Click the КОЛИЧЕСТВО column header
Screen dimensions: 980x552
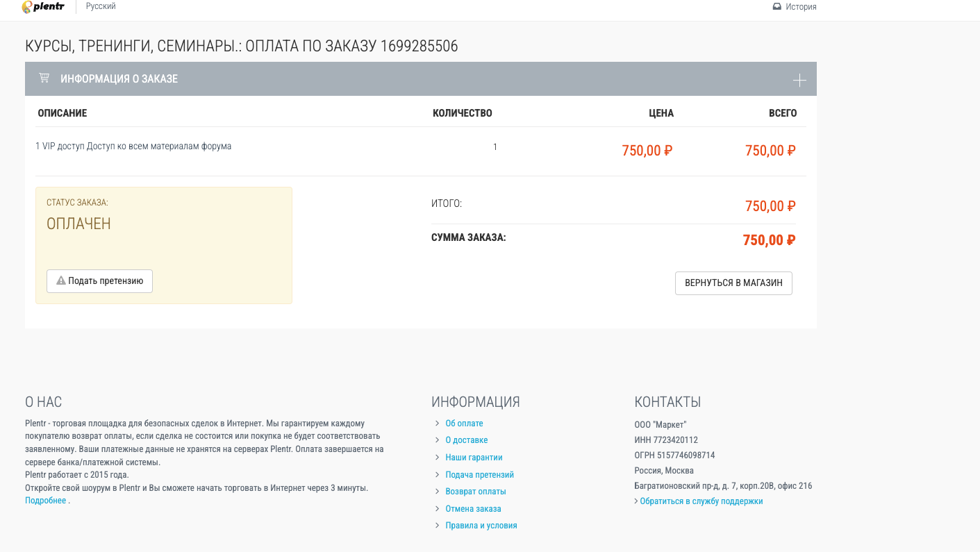463,113
